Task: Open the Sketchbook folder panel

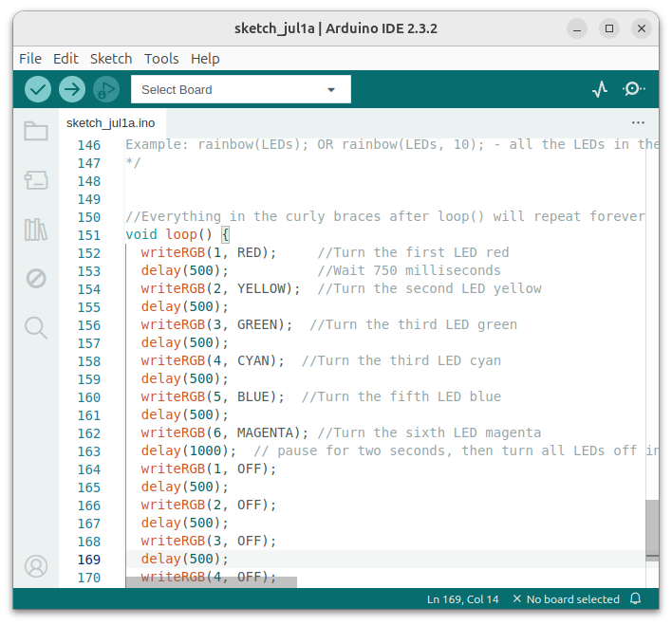Action: click(36, 131)
